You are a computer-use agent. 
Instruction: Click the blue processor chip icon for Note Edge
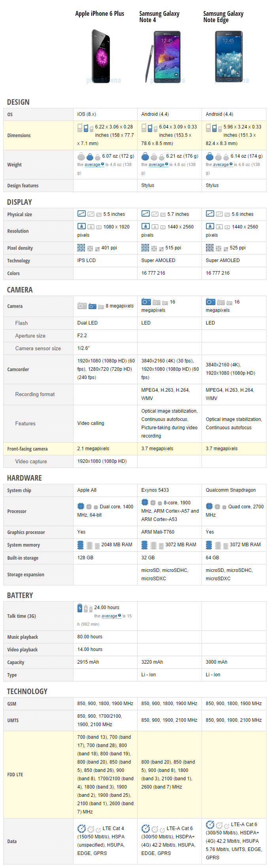pos(209,506)
